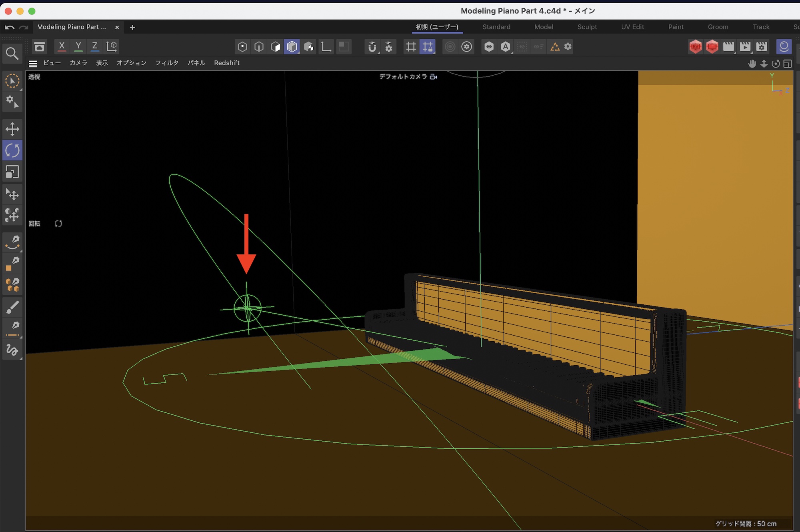Open the search magnifier tool

click(x=12, y=53)
